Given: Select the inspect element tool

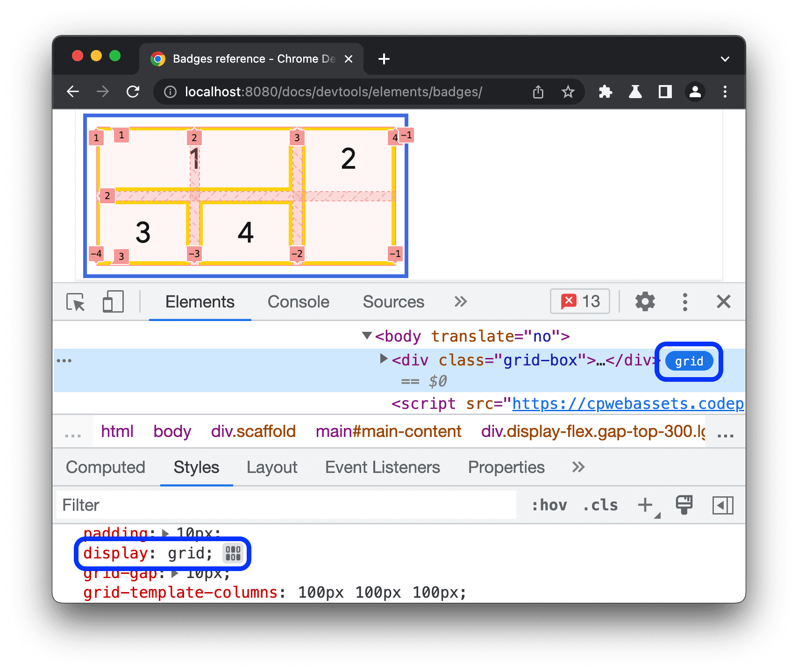Looking at the screenshot, I should [76, 302].
